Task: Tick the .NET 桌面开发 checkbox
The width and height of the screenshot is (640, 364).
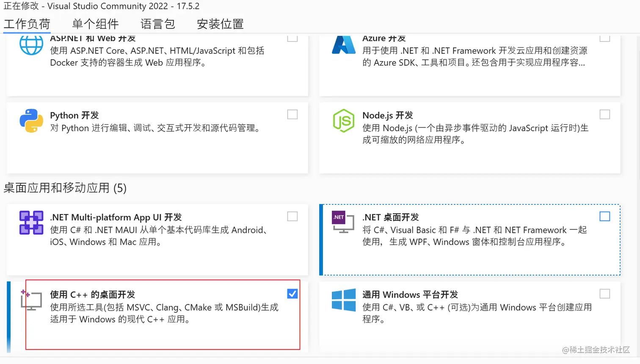Action: tap(605, 217)
